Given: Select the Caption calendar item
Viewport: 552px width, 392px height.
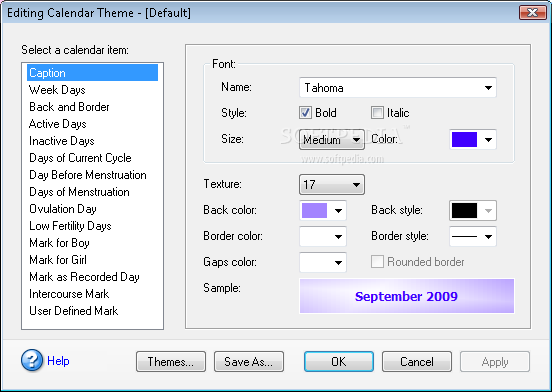Looking at the screenshot, I should click(92, 72).
